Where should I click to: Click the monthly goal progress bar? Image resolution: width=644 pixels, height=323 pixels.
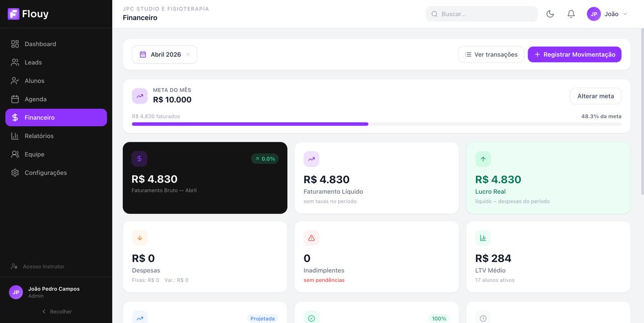tap(376, 124)
